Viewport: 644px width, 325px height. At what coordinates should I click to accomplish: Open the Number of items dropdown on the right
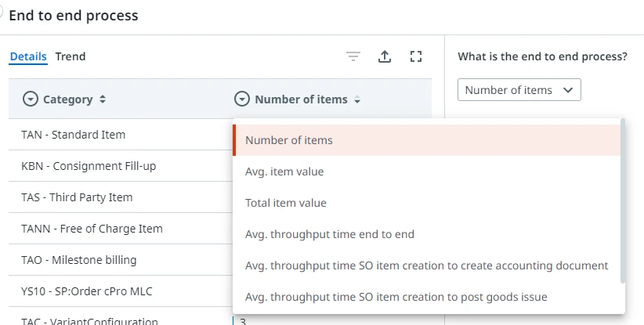(519, 90)
